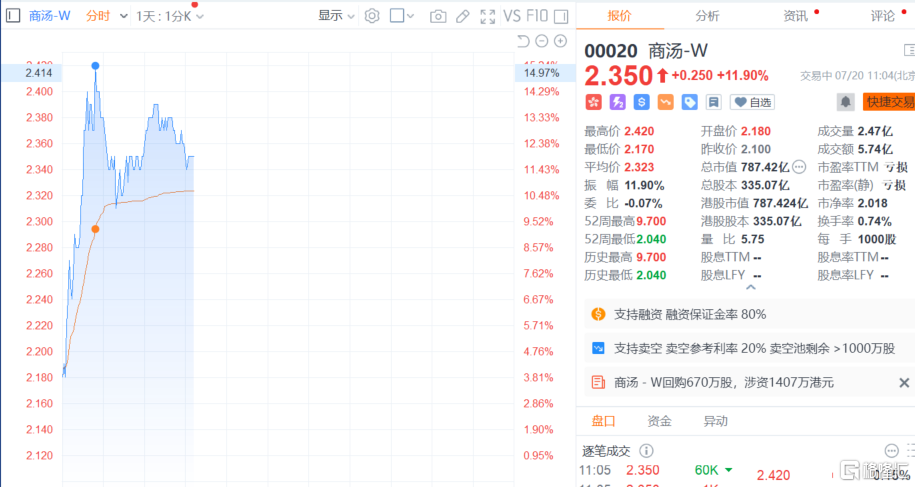Zoom out the chart (minus icon)

click(542, 41)
